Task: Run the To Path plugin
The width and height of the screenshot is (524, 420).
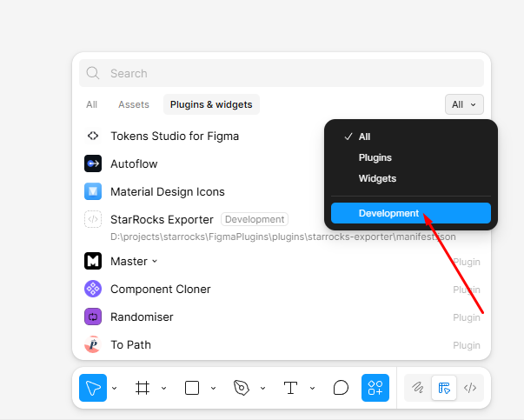Action: point(130,344)
